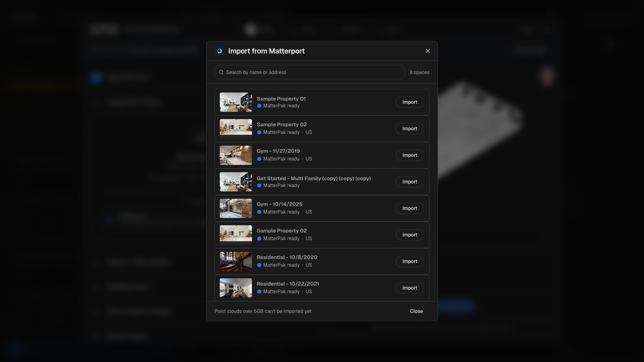644x362 pixels.
Task: Click the 8 spaces count label
Action: [x=419, y=72]
